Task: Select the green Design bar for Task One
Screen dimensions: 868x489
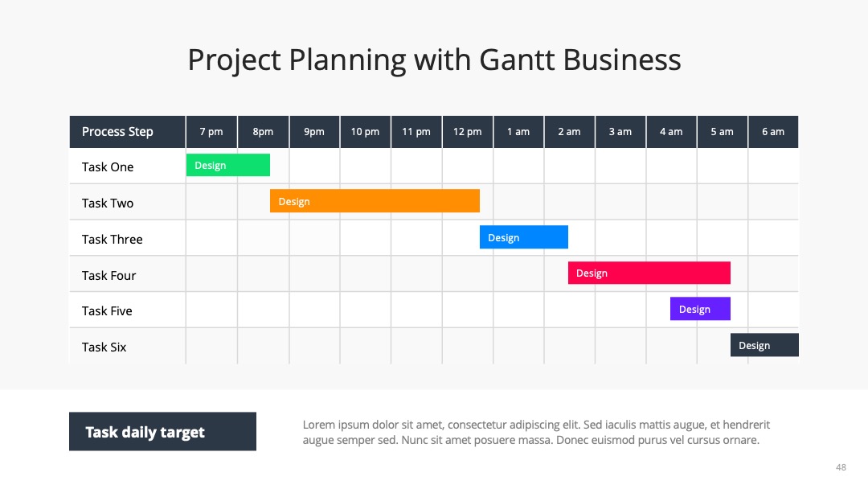Action: [228, 165]
